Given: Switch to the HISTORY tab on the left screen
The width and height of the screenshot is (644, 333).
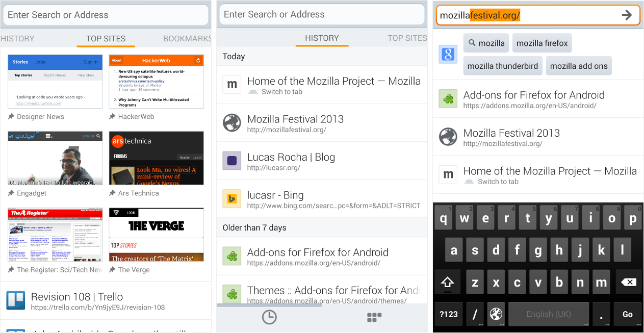Looking at the screenshot, I should pos(17,39).
